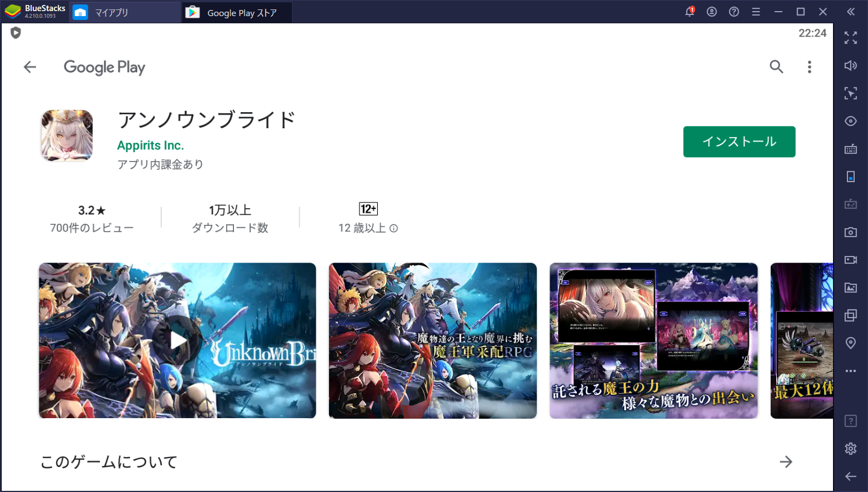Screen dimensions: 868x492
Task: Go back with the Google Play arrow
Action: click(29, 67)
